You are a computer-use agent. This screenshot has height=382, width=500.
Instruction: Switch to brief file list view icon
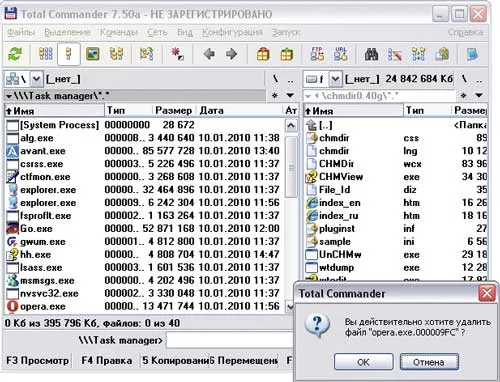(x=46, y=54)
